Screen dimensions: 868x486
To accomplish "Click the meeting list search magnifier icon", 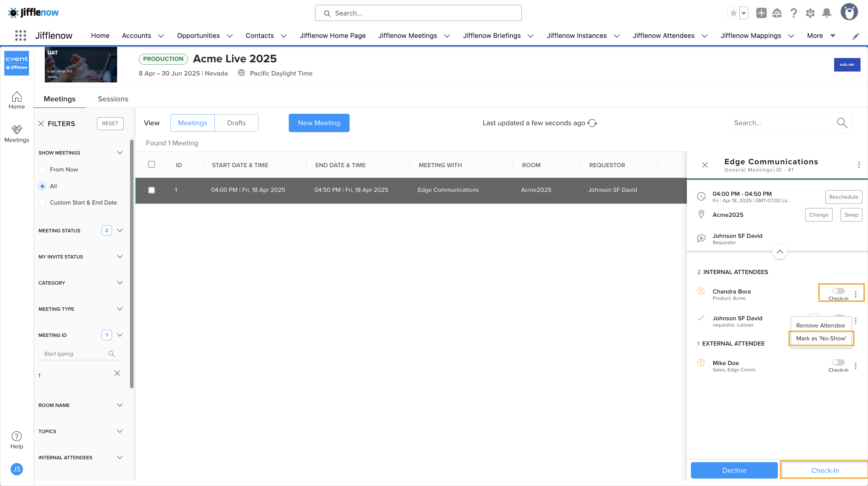I will [842, 123].
